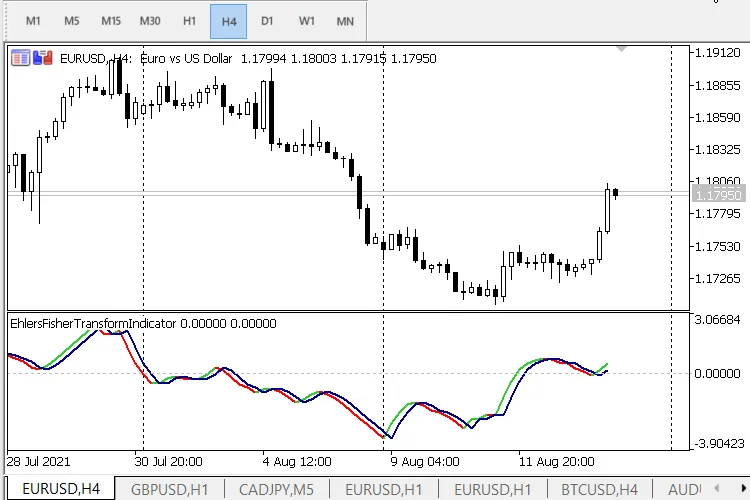Click the 1.17950 current price label

(x=716, y=195)
